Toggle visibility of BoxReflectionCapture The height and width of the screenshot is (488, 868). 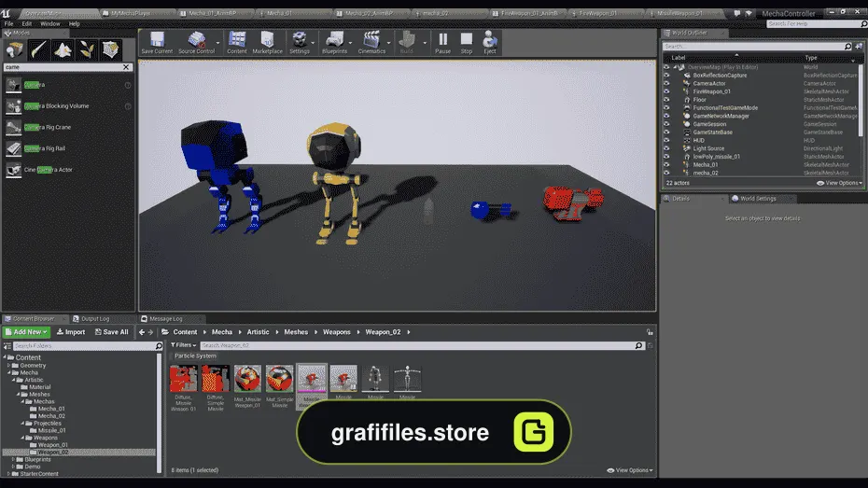666,76
